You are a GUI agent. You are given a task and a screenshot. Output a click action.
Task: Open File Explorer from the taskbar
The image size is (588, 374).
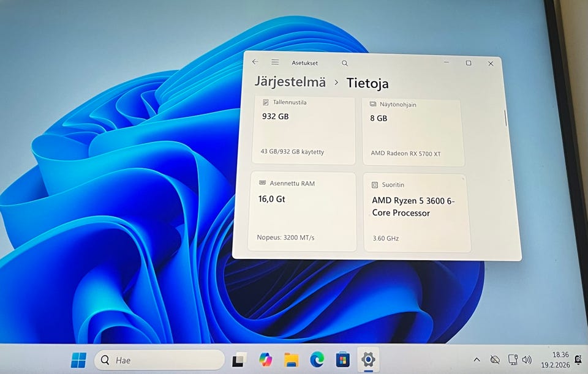(x=291, y=360)
